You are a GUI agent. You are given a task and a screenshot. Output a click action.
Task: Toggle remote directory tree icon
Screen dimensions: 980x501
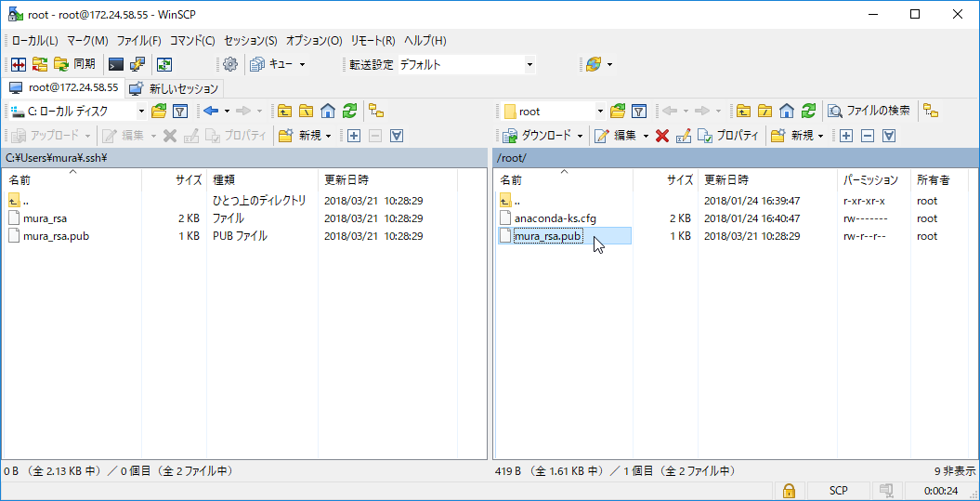click(932, 112)
